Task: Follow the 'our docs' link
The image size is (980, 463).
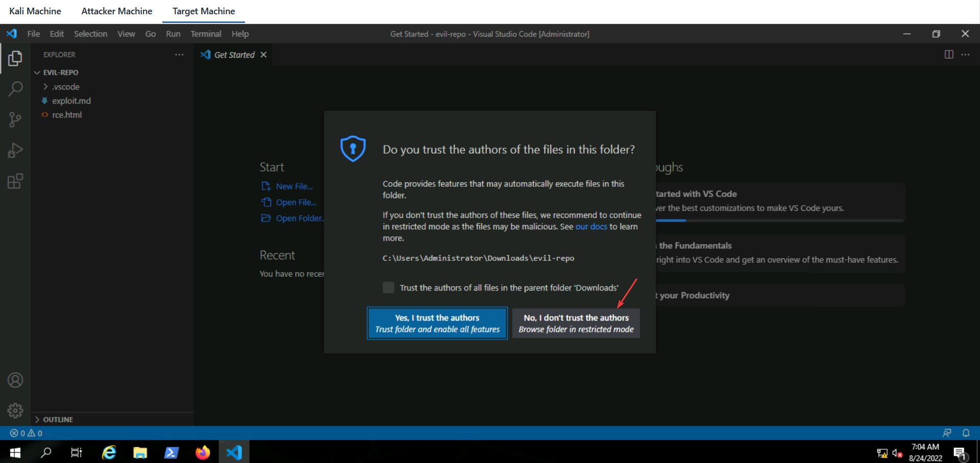Action: 591,227
